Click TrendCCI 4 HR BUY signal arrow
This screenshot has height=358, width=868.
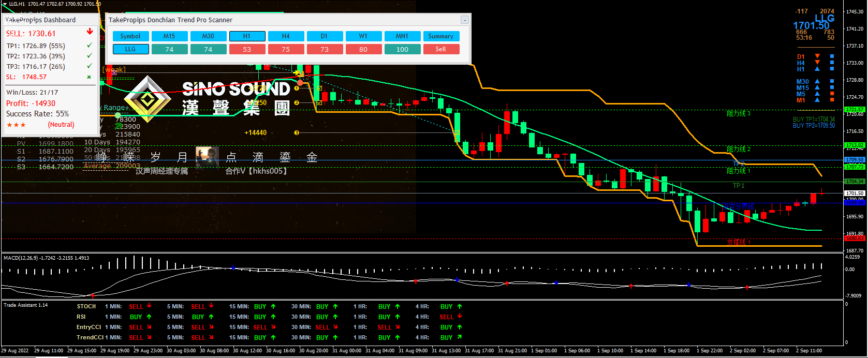(460, 337)
